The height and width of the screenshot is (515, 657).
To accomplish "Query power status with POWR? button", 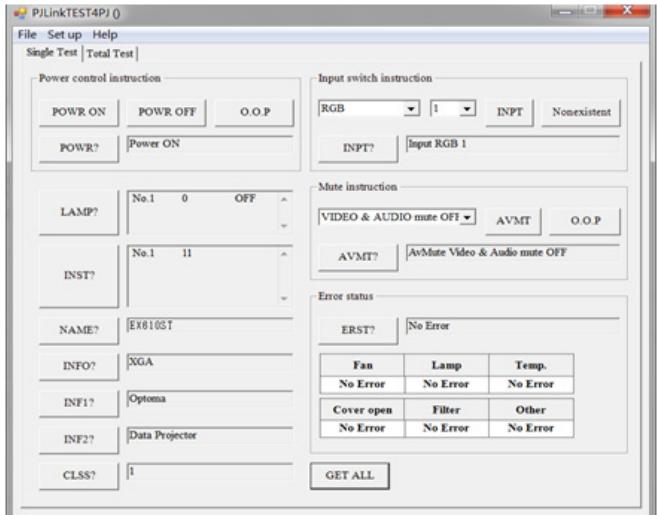I will pos(79,148).
